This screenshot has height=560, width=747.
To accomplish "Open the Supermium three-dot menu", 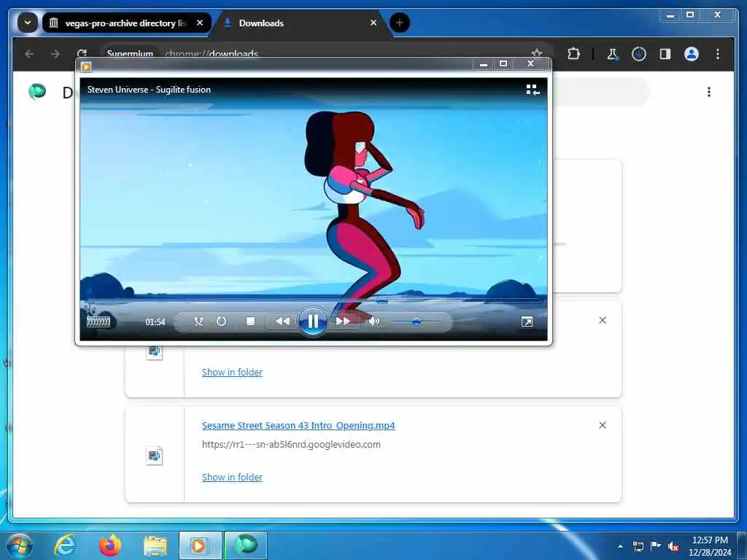I will click(x=718, y=54).
